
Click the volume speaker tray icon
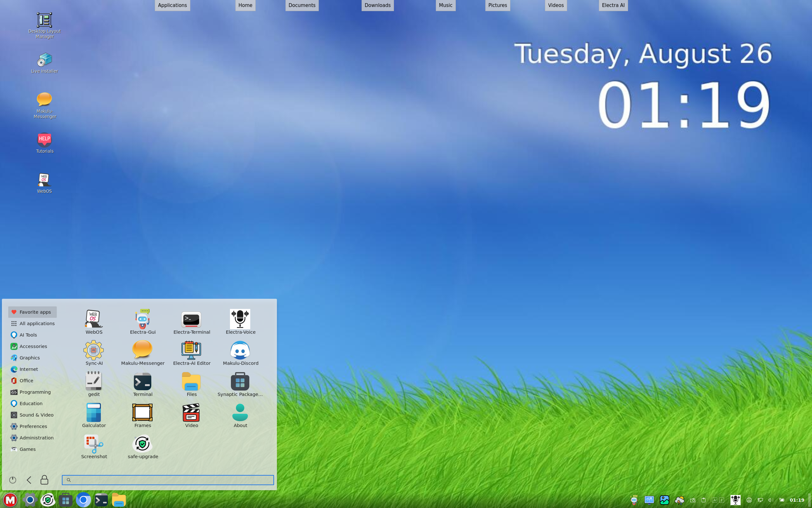point(770,500)
